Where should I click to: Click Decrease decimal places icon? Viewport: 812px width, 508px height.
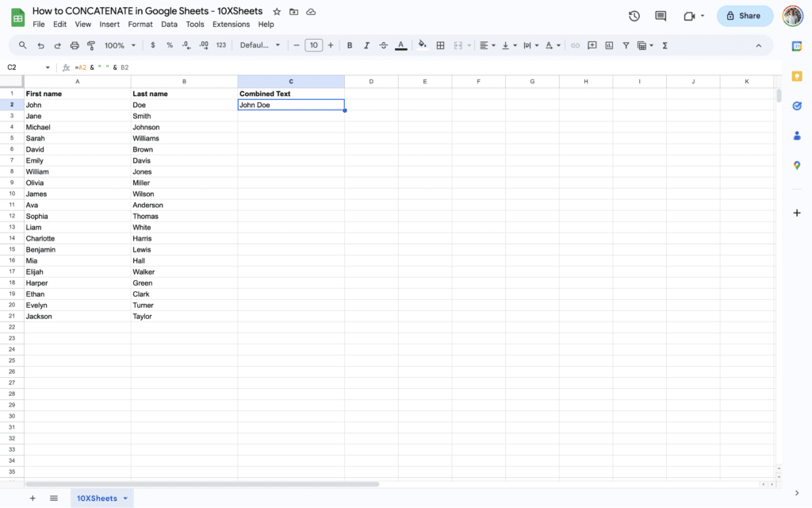pyautogui.click(x=186, y=45)
